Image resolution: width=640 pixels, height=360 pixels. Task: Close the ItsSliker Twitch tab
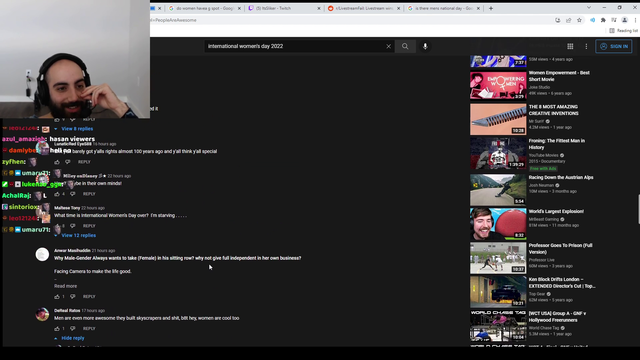pos(319,8)
